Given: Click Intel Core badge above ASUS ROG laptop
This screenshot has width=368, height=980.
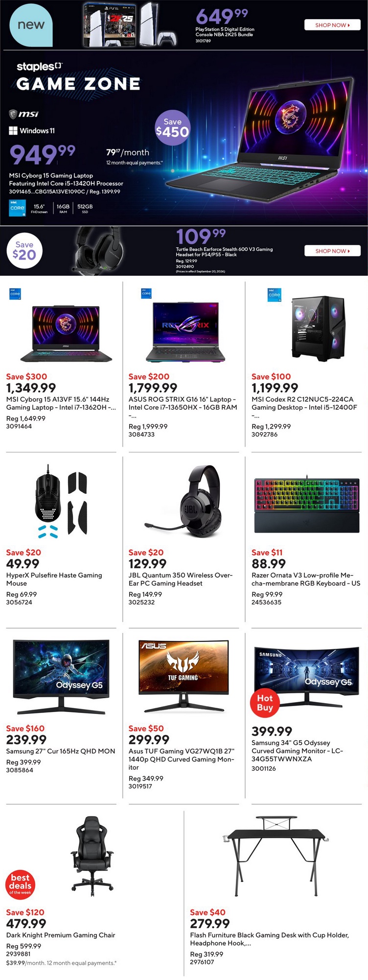Looking at the screenshot, I should (146, 294).
